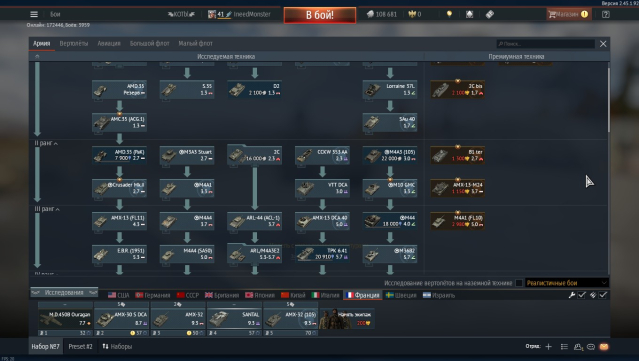Click the light bulb tips icon

(x=449, y=14)
